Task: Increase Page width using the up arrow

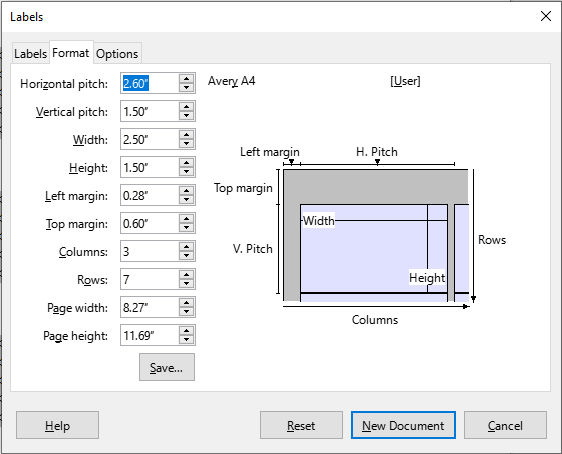Action: (186, 302)
